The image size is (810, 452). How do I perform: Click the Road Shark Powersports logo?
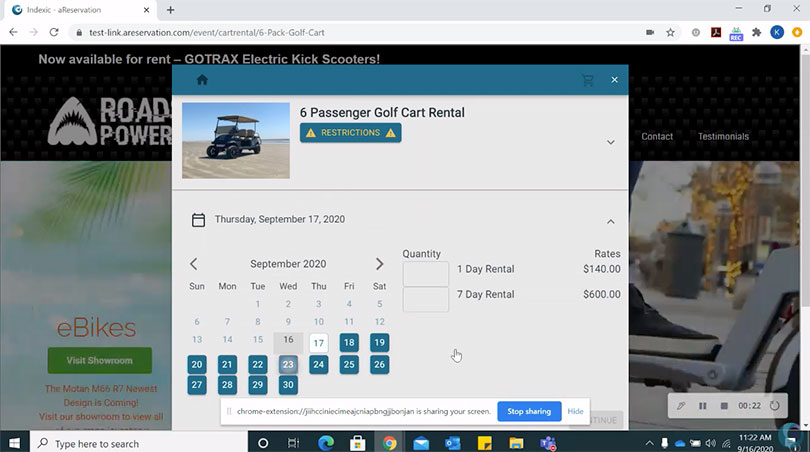(x=110, y=120)
